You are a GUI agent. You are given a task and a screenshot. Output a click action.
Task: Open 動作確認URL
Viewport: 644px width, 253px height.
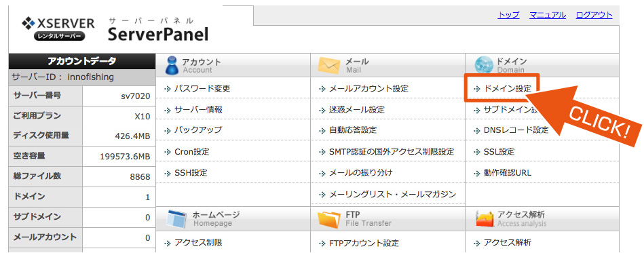point(508,173)
